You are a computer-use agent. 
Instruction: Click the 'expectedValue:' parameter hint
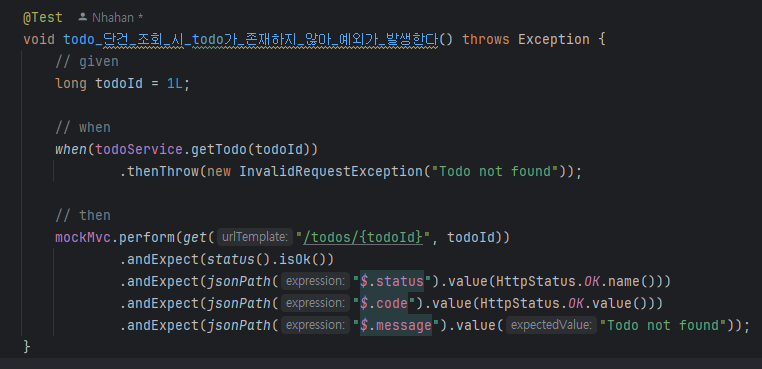pyautogui.click(x=552, y=325)
